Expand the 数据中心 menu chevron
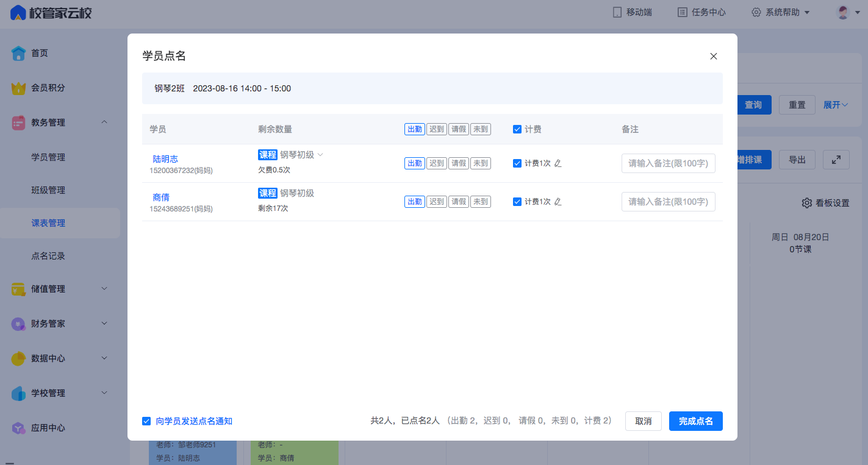Viewport: 868px width, 465px height. 104,358
